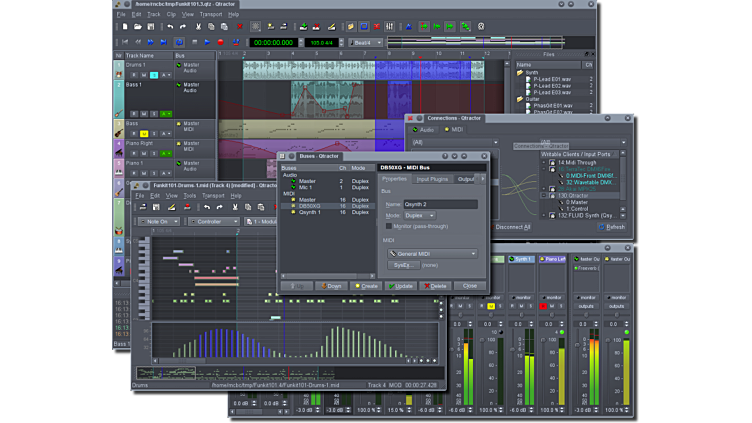Toggle the Record button on Piano Right track
752x423 pixels.
coord(134,153)
